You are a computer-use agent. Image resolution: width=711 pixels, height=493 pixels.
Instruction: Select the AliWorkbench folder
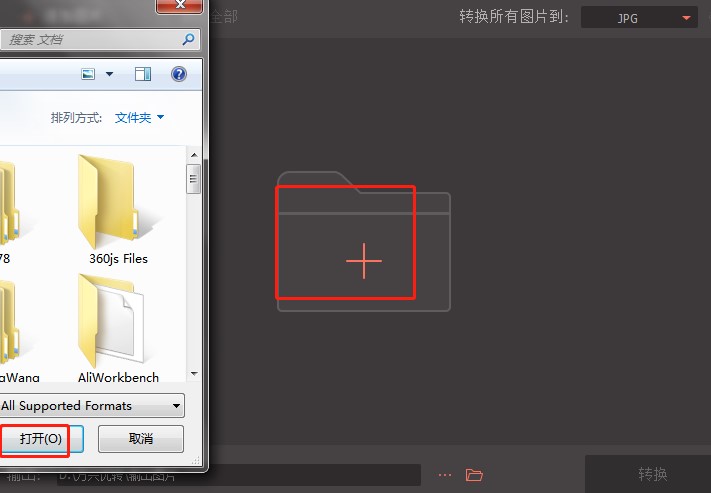117,328
